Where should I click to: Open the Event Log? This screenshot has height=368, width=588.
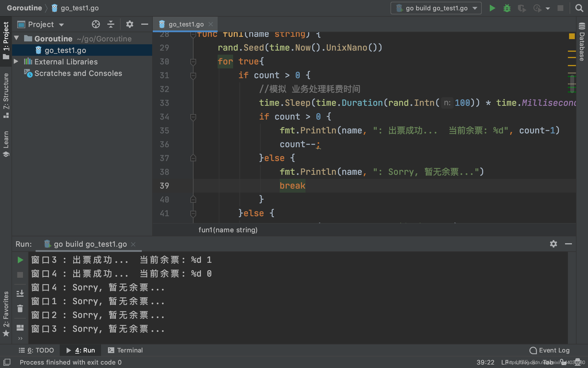(x=550, y=350)
